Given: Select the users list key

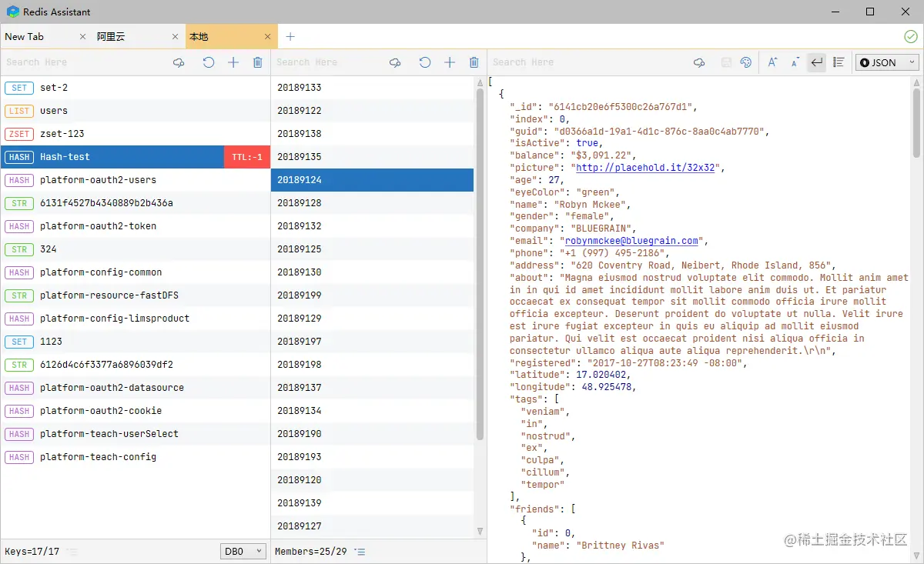Looking at the screenshot, I should [x=135, y=111].
